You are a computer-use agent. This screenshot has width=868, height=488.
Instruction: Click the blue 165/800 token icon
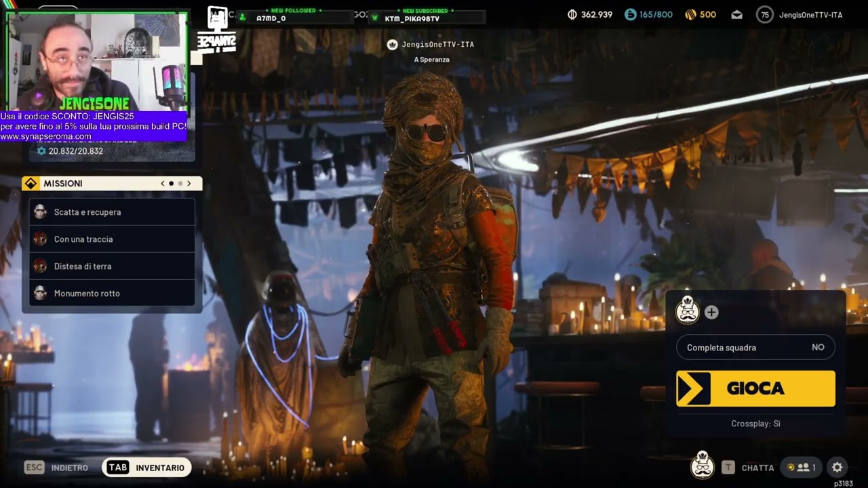coord(630,14)
